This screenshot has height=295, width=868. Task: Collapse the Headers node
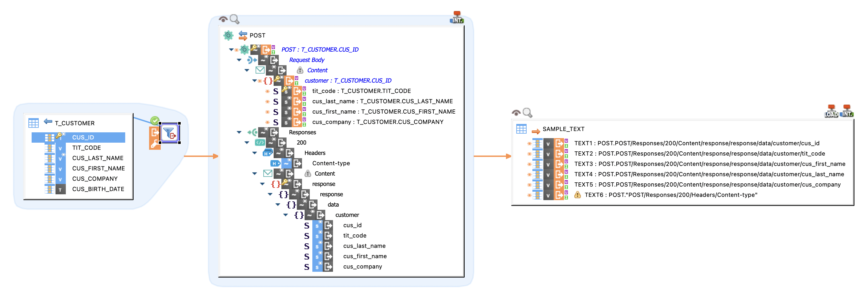pos(255,153)
